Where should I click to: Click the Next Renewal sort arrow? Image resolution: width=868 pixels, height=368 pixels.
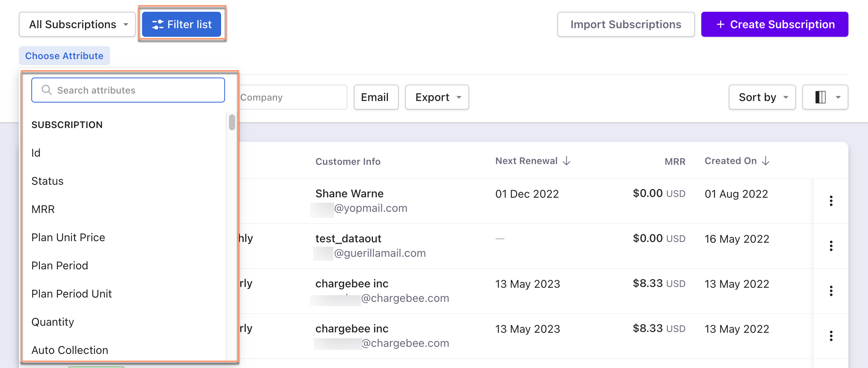point(567,161)
